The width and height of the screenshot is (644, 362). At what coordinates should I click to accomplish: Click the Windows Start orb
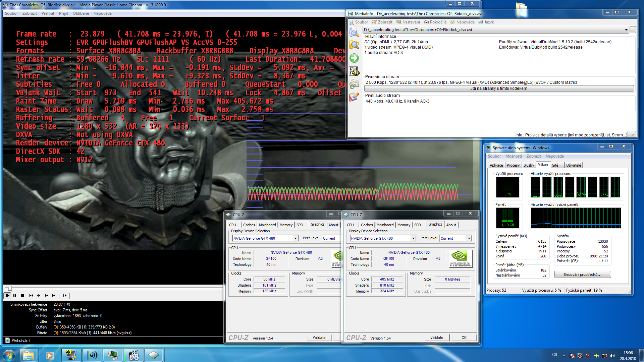pos(9,355)
